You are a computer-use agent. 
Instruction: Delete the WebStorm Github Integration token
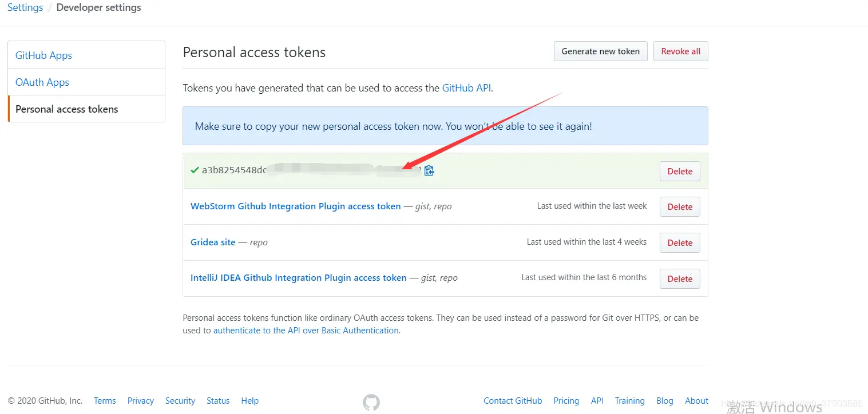[x=680, y=207]
